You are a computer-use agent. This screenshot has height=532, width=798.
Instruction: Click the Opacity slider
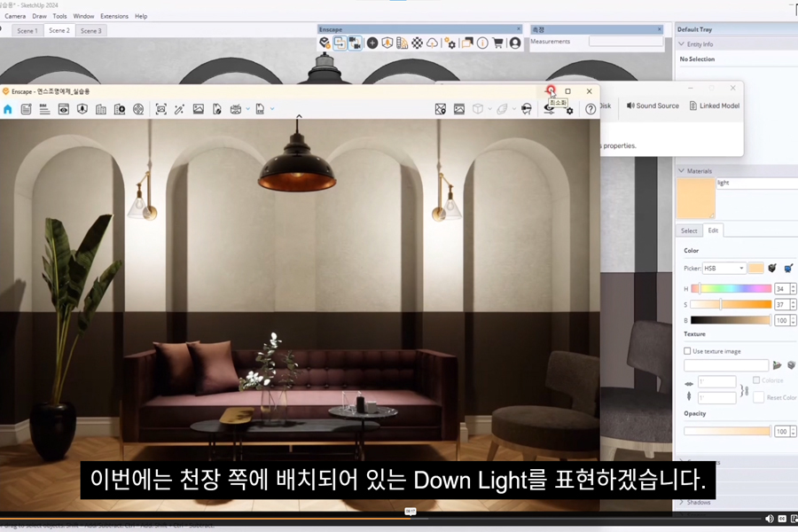click(x=728, y=431)
